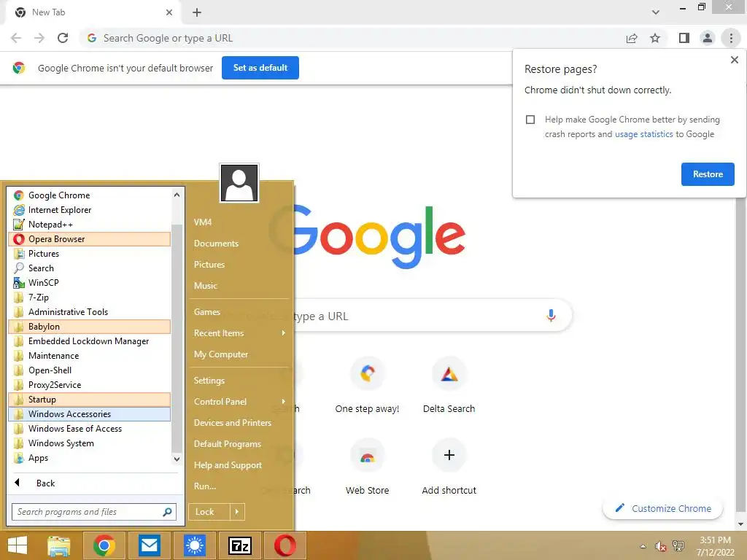Expand the Open-Shell folder
This screenshot has height=560, width=747.
pos(90,370)
